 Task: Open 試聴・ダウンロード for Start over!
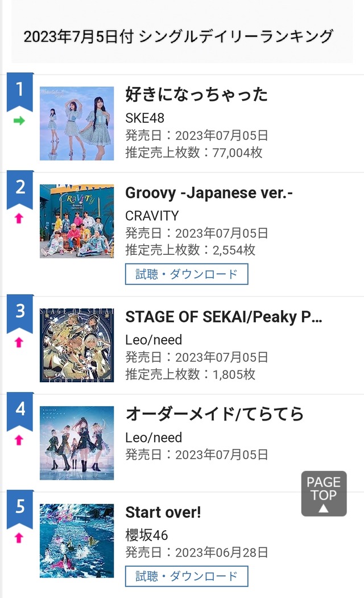[x=187, y=576]
